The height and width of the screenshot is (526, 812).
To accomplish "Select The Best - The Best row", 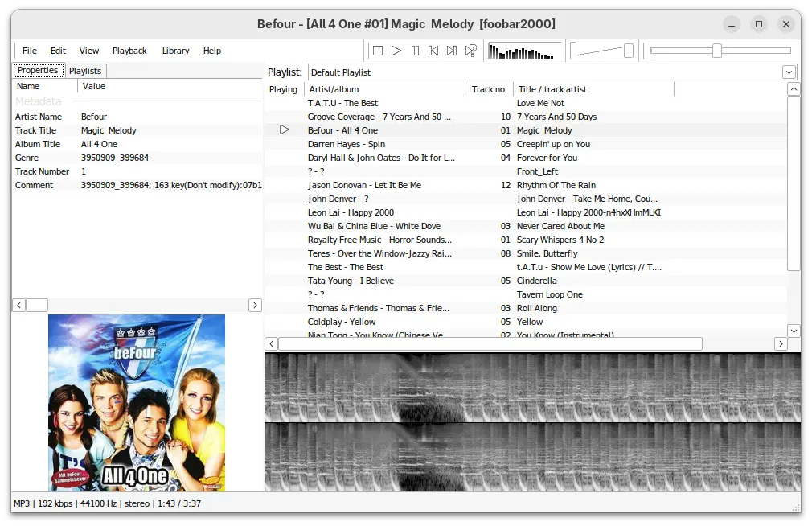I will [526, 267].
